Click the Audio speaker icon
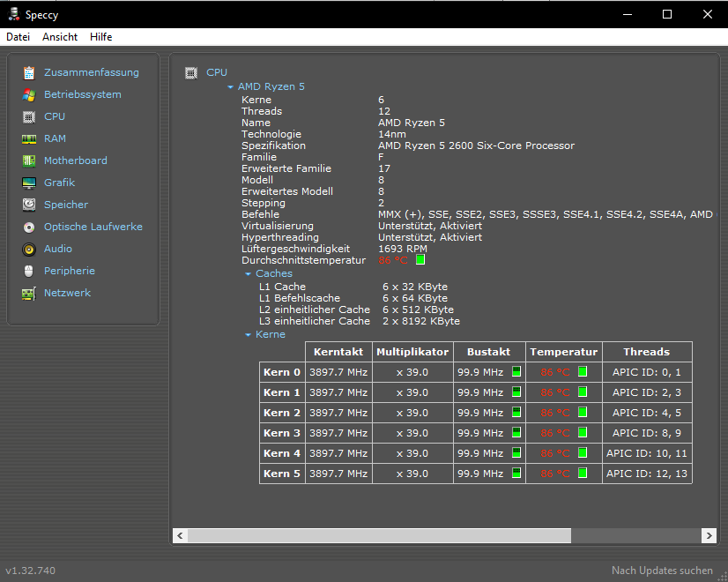728x582 pixels. pos(29,249)
